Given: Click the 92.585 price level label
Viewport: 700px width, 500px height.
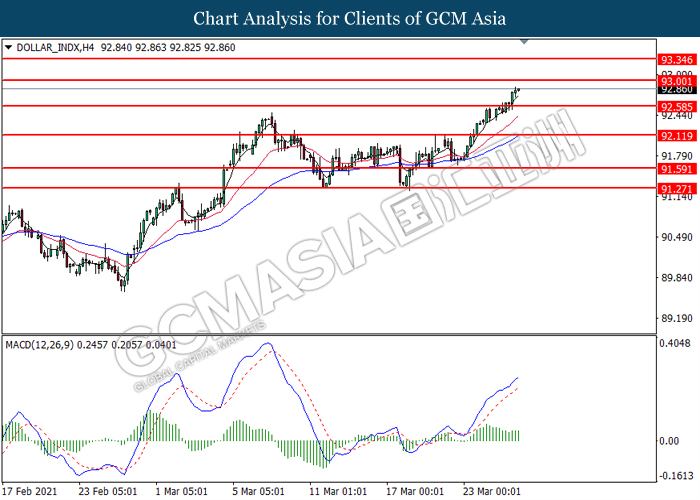Looking at the screenshot, I should click(677, 107).
